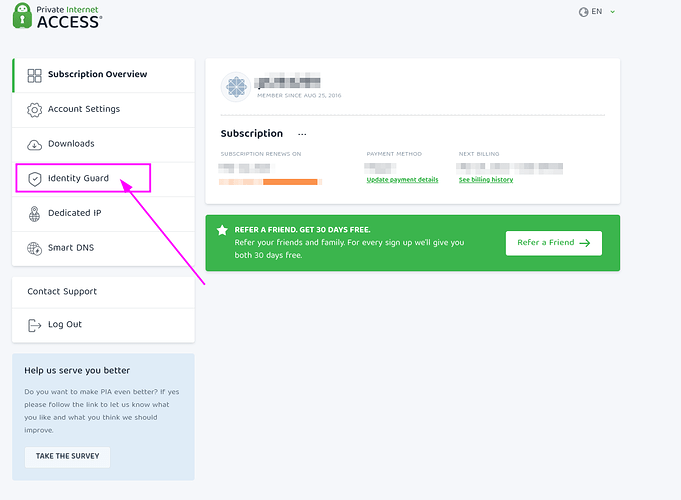Click the user avatar image
Screen dimensions: 681x500
236,87
